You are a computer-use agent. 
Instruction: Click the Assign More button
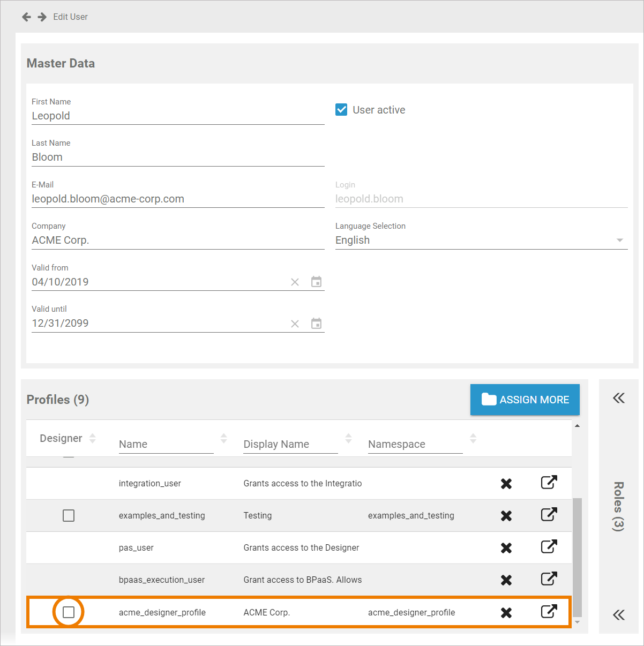(x=525, y=400)
